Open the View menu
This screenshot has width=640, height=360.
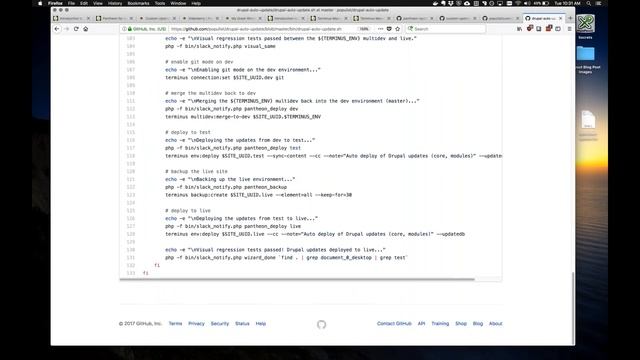click(98, 3)
